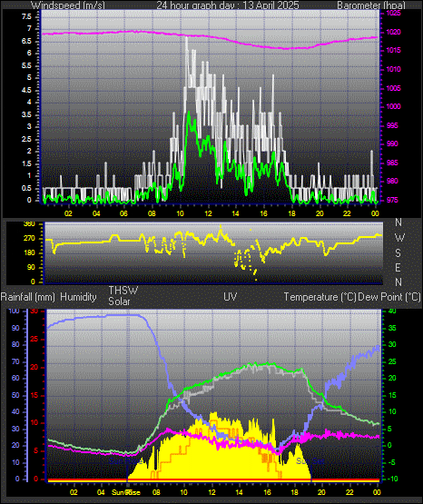This screenshot has height=504, width=423.
Task: Click the 985 barometer axis value
Action: pyautogui.click(x=392, y=163)
